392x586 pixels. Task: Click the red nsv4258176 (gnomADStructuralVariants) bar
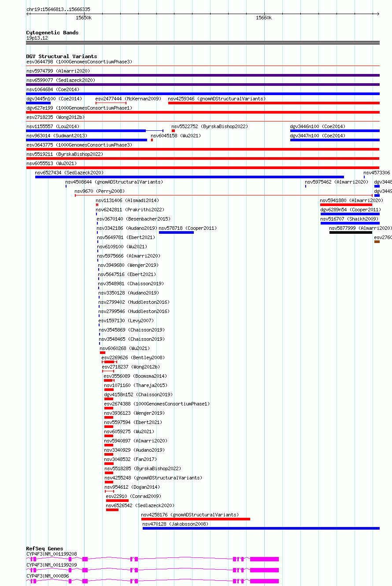pos(196,519)
